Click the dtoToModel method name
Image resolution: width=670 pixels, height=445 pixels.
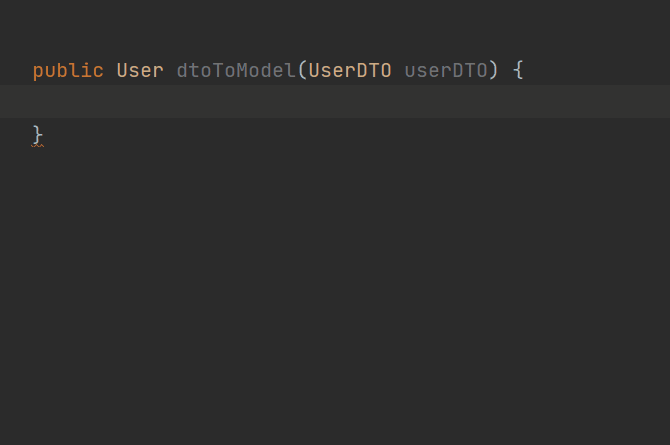(236, 71)
